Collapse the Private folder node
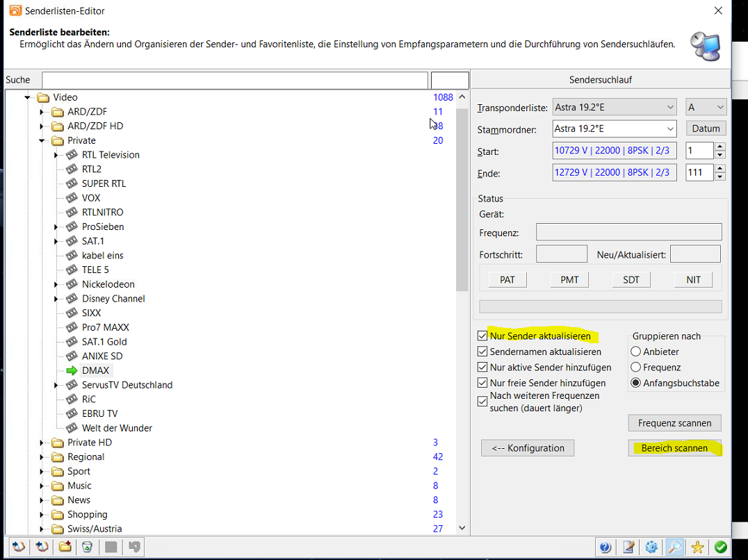The width and height of the screenshot is (748, 560). 42,140
